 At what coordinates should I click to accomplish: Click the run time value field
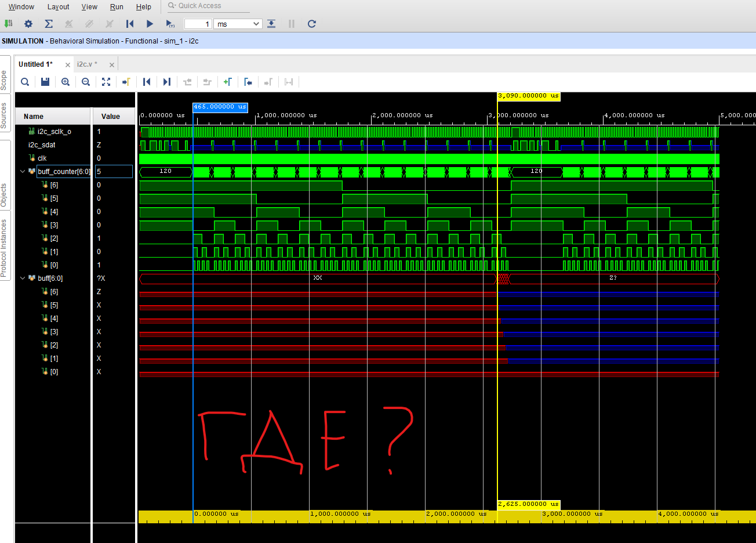click(198, 24)
